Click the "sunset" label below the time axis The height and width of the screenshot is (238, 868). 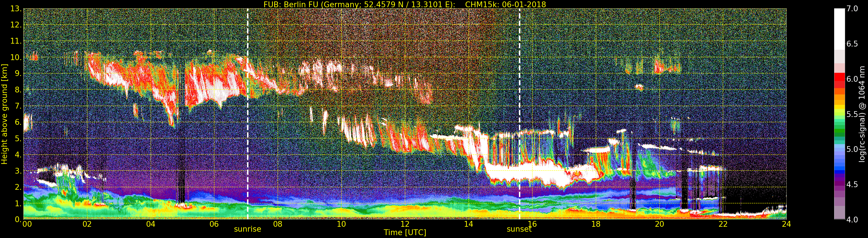[x=519, y=229]
